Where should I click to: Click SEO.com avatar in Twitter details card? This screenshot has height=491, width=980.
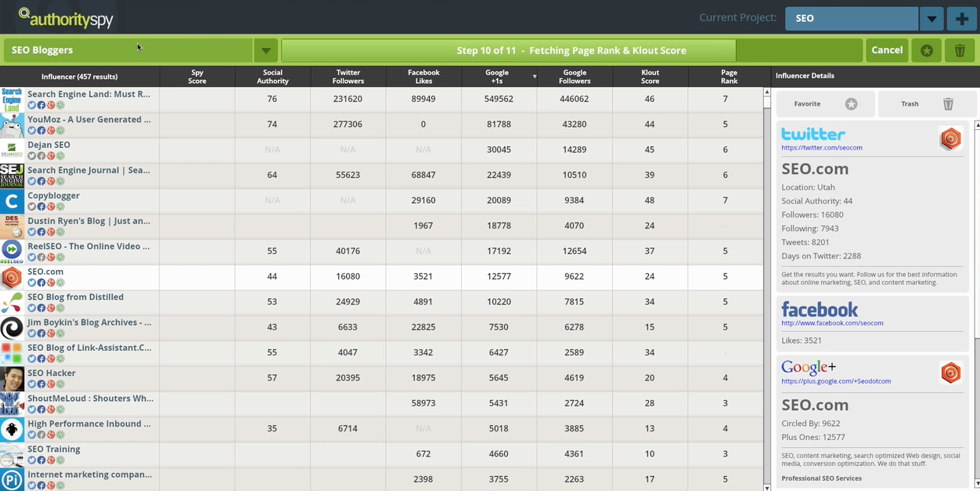tap(950, 139)
